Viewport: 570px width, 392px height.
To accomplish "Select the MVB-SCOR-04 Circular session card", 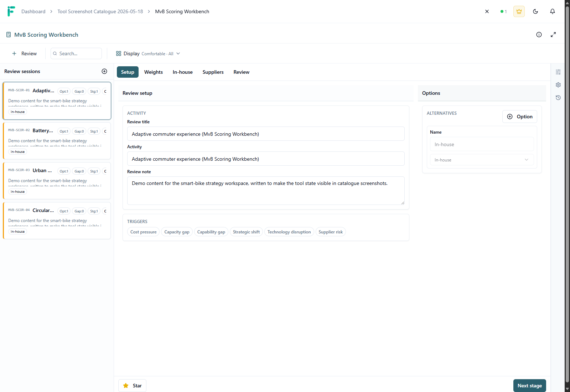I will [x=57, y=221].
